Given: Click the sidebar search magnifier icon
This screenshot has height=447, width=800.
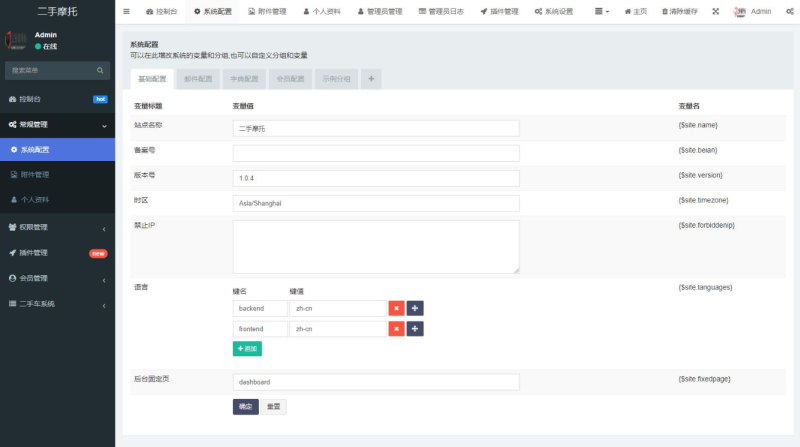Looking at the screenshot, I should click(101, 70).
